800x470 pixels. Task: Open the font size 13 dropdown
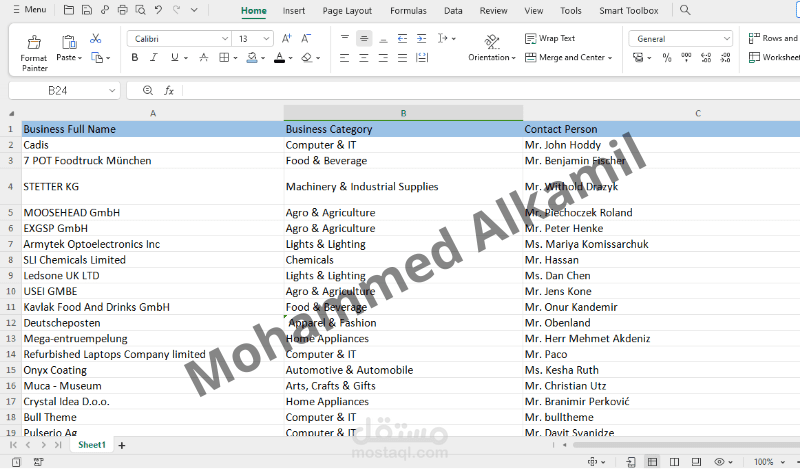(x=266, y=39)
